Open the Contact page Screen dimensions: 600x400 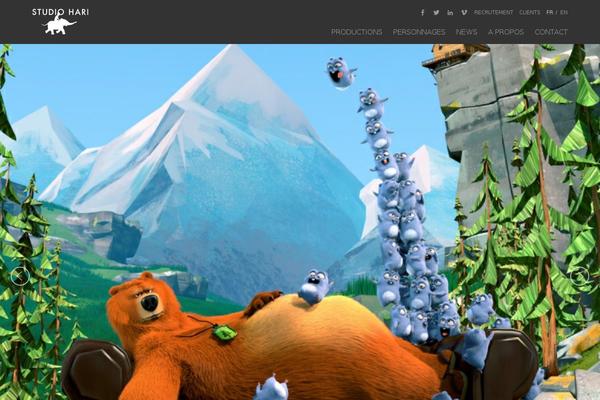551,32
